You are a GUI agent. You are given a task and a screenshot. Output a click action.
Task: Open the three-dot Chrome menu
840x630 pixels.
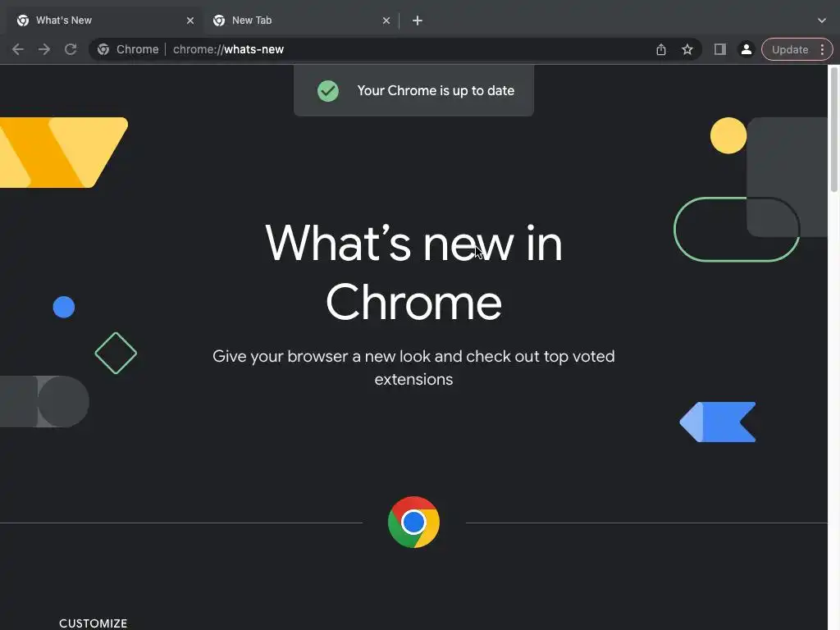(x=822, y=49)
